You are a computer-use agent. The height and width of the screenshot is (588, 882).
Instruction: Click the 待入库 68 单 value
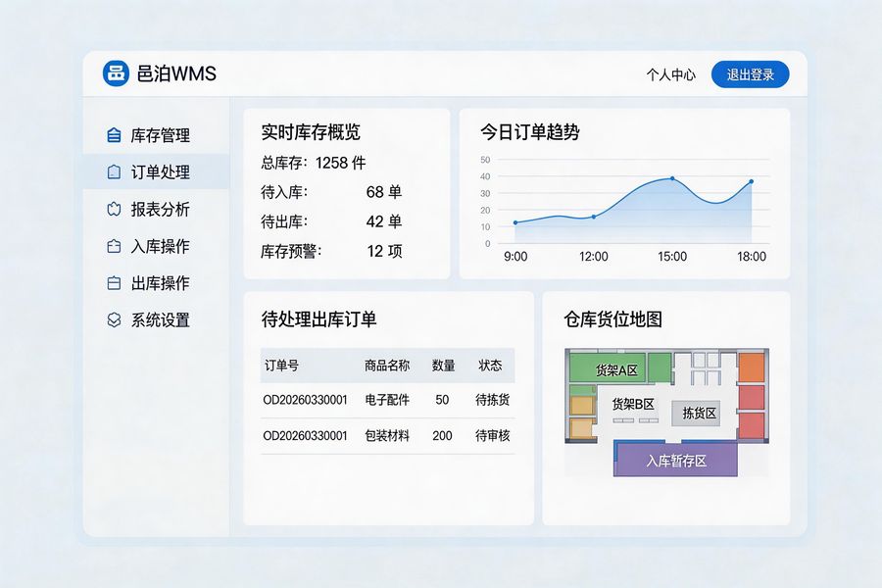tap(384, 192)
